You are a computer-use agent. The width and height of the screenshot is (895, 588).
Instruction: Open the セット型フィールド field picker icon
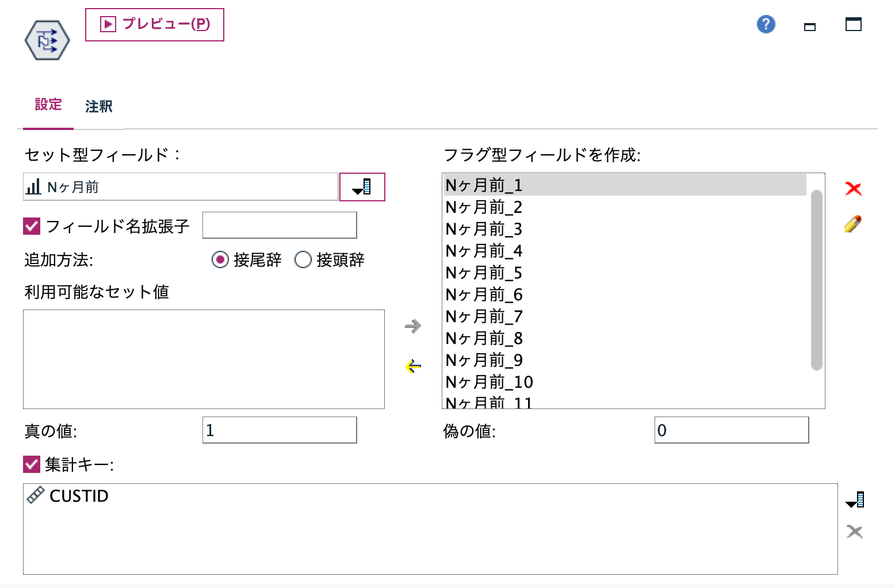(x=362, y=187)
